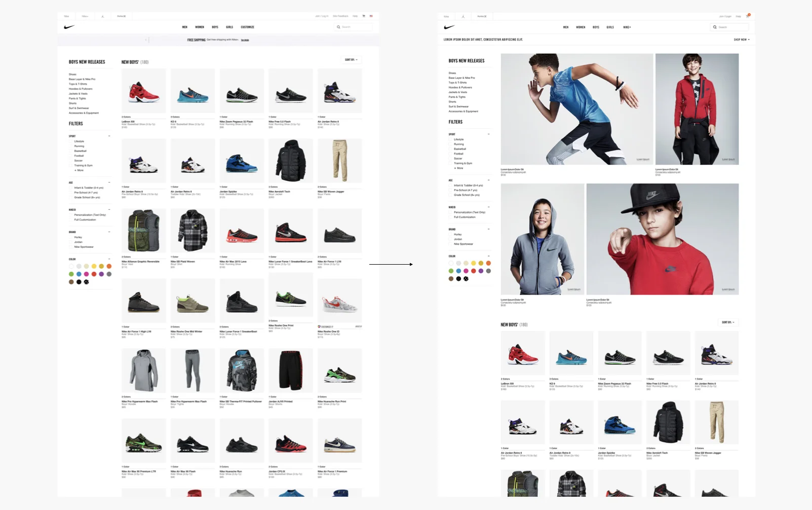Collapse the NikeiD filter section on right page

pos(488,207)
